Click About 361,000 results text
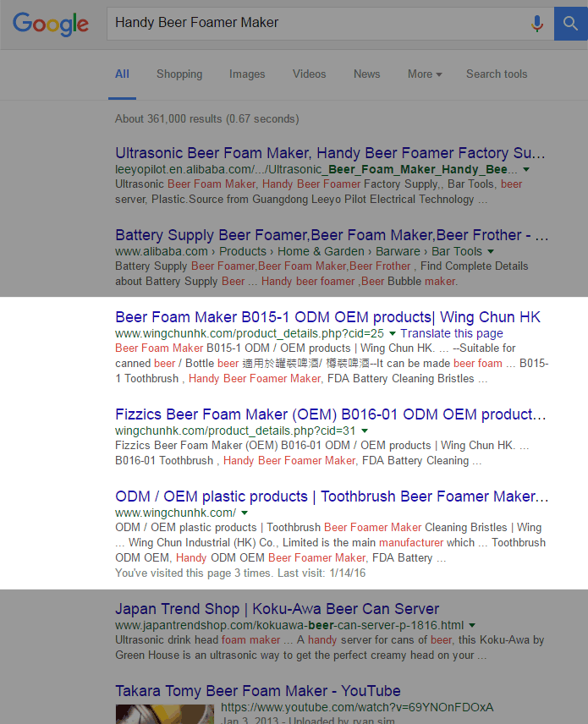The image size is (588, 724). (x=207, y=119)
